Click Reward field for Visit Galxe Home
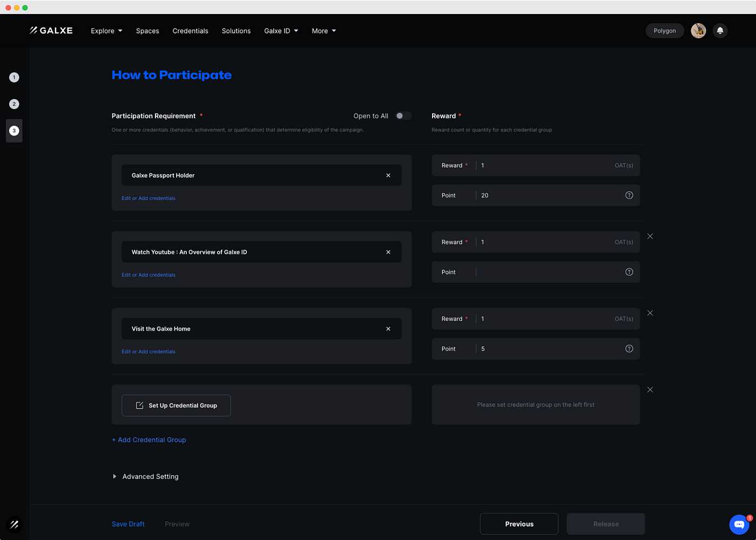756x540 pixels. click(x=536, y=319)
